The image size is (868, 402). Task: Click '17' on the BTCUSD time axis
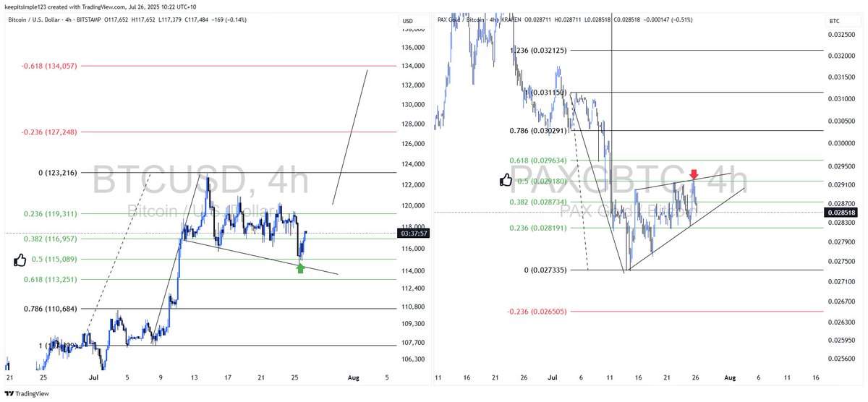(226, 377)
